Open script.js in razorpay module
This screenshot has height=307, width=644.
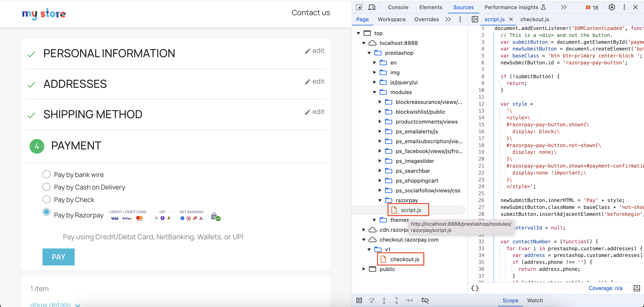pos(411,210)
